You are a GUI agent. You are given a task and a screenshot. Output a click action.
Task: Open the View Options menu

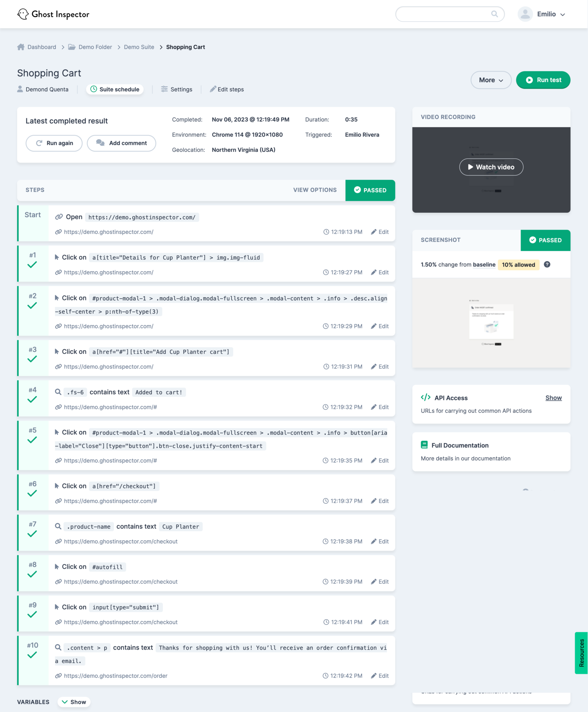[314, 190]
